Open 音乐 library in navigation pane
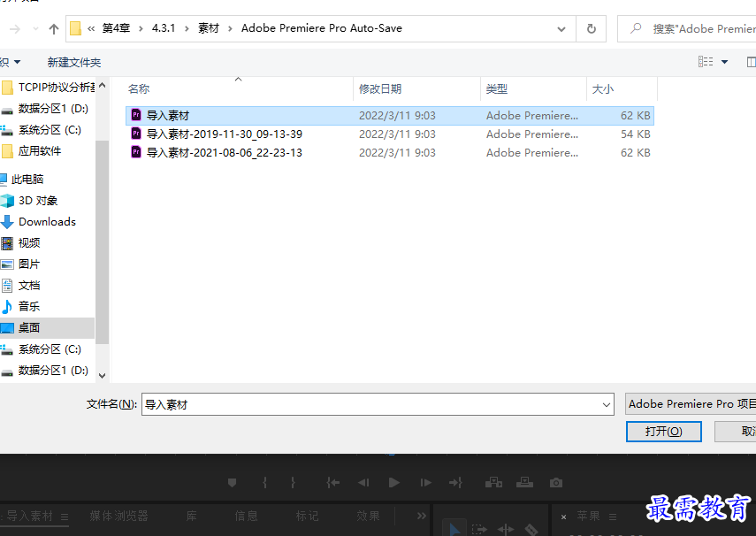Viewport: 756px width, 536px height. pos(20,306)
